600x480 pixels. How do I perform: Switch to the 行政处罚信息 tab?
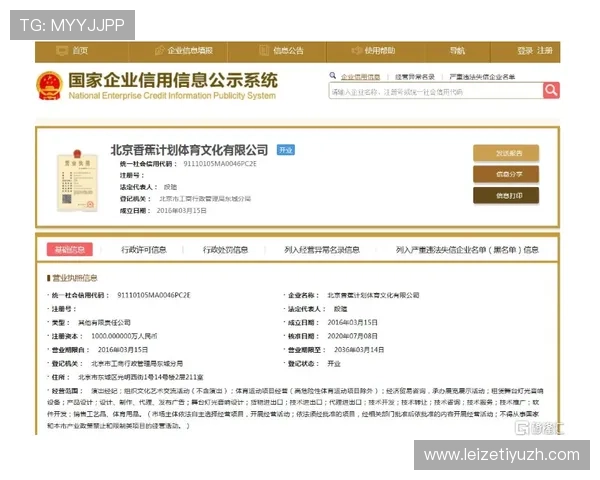tap(225, 250)
